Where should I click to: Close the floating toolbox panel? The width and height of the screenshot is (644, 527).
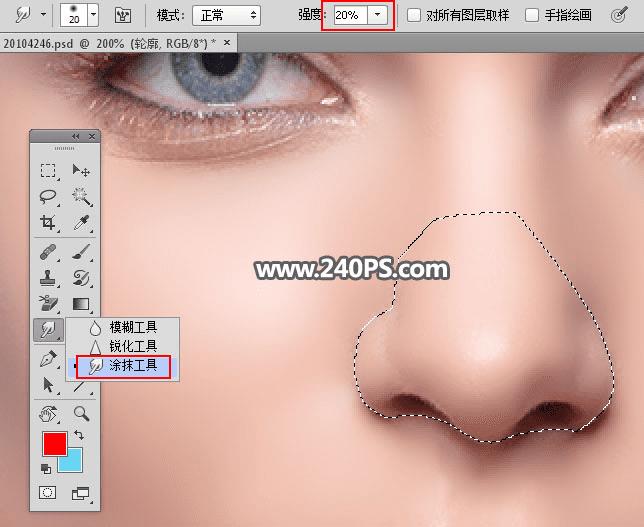[x=92, y=137]
